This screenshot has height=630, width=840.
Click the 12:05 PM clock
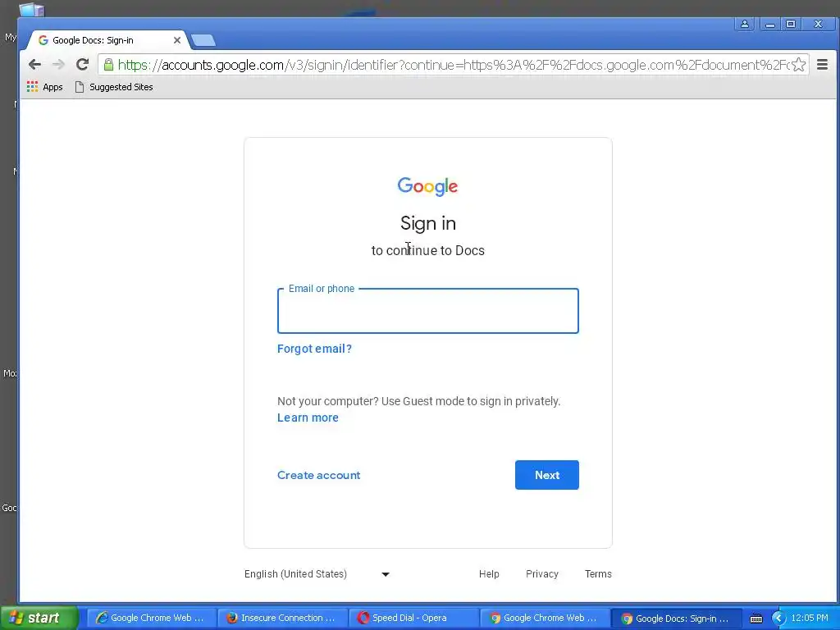(810, 619)
